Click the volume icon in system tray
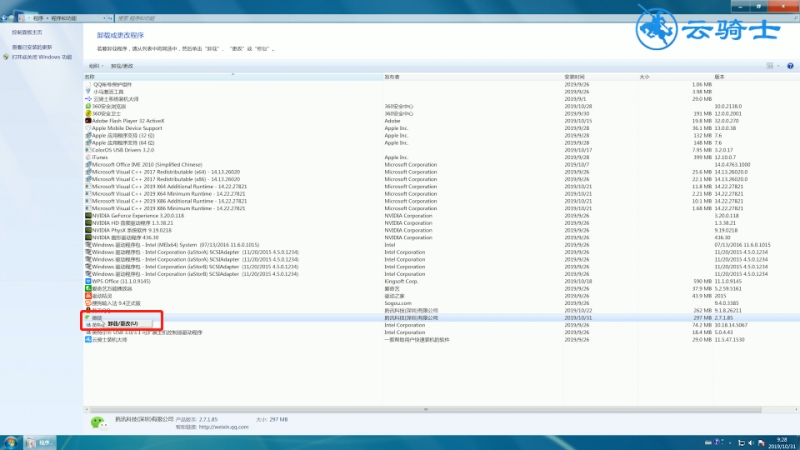Screen dimensions: 800x450 click(x=751, y=443)
